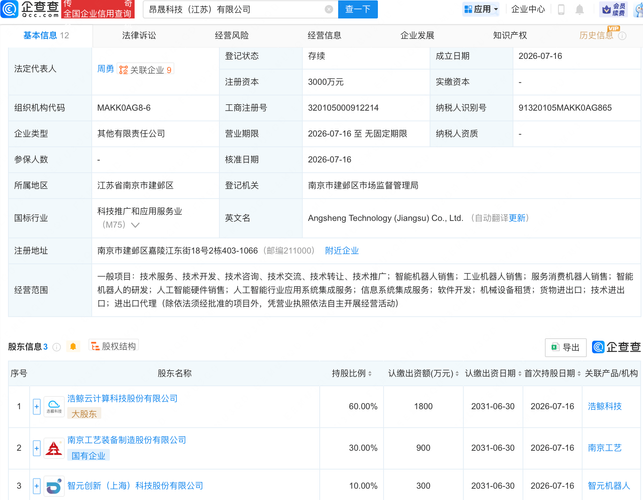Open related product 智元机器人 link

coord(609,486)
